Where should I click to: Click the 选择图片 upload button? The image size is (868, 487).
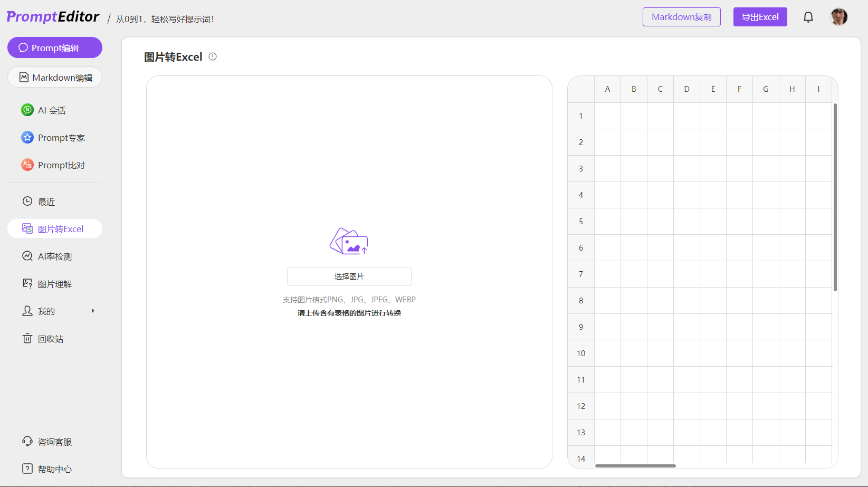click(x=349, y=276)
